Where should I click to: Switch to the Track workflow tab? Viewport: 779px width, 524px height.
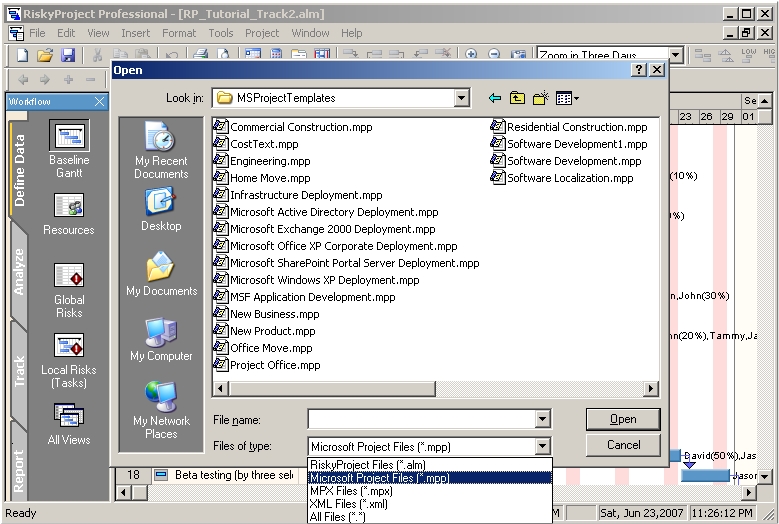pyautogui.click(x=19, y=372)
